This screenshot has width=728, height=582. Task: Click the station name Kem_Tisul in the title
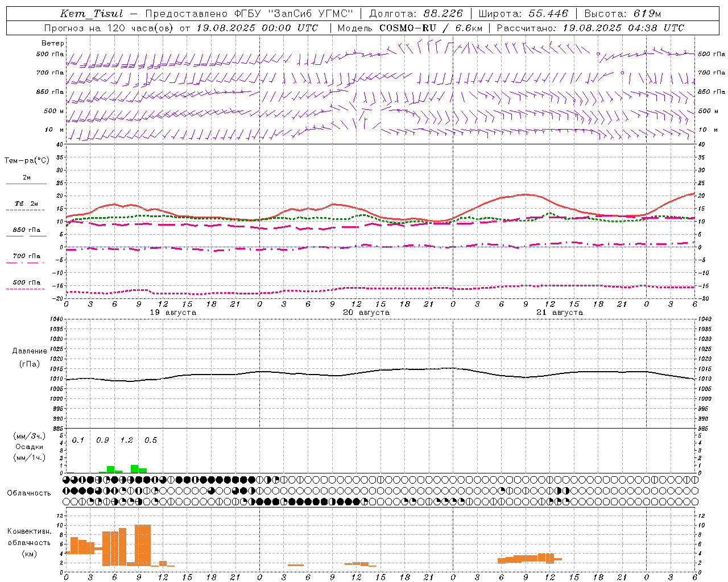point(92,14)
